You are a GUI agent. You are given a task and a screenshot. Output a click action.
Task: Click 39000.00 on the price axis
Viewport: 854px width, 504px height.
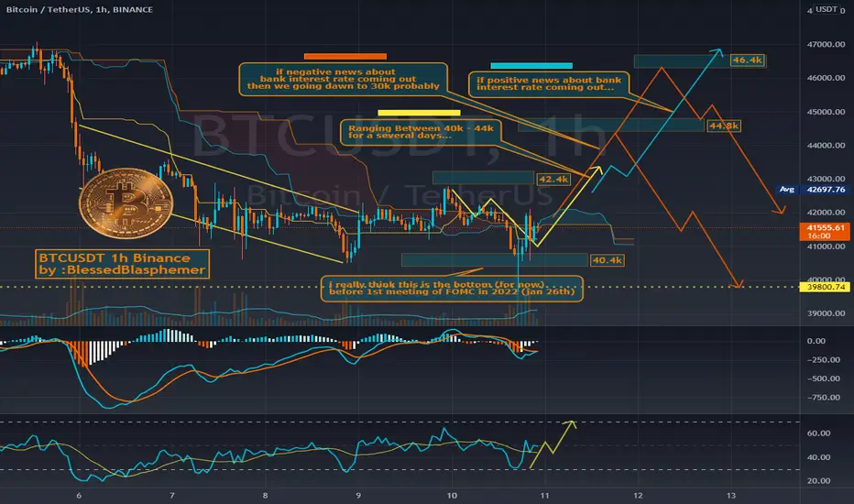coord(826,313)
